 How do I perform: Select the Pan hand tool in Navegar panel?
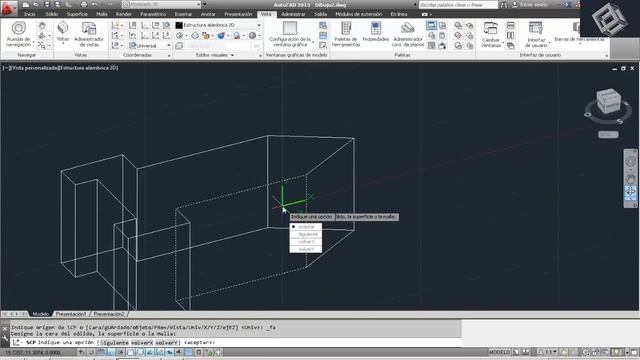tap(42, 25)
